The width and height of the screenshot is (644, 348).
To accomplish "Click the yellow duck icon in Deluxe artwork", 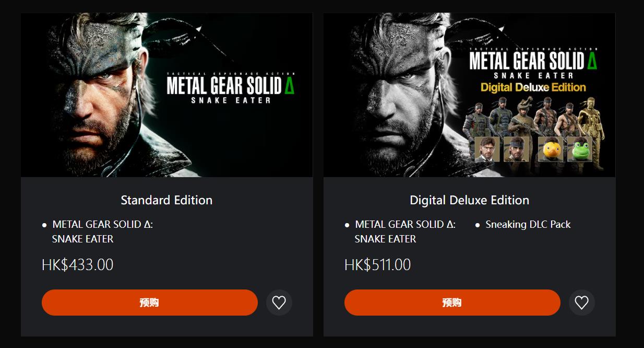I will (551, 149).
